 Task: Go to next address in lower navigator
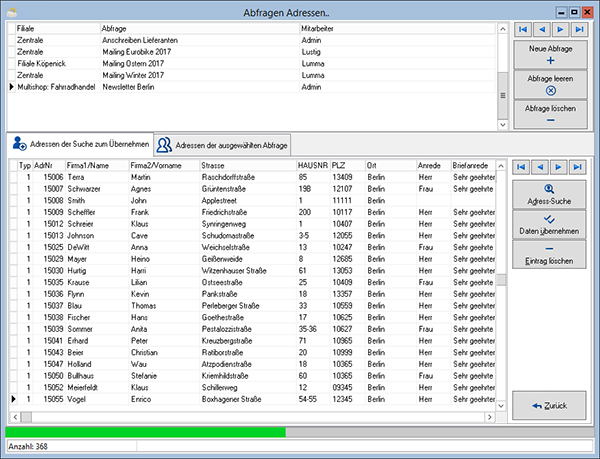(x=558, y=167)
